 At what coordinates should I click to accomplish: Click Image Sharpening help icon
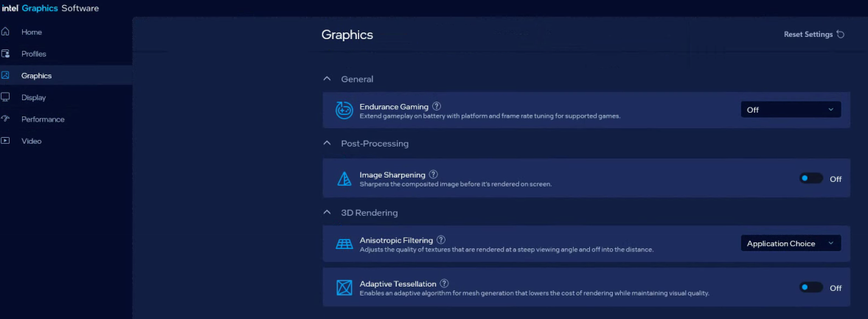tap(434, 175)
